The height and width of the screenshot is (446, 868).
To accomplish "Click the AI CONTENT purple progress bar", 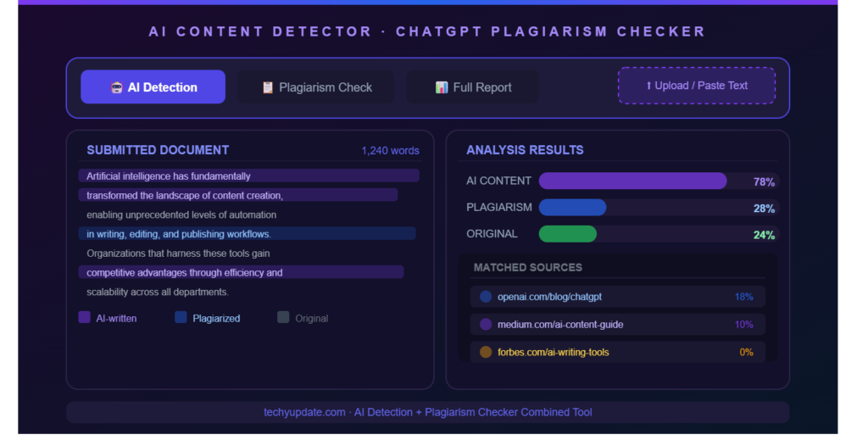I will tap(632, 181).
